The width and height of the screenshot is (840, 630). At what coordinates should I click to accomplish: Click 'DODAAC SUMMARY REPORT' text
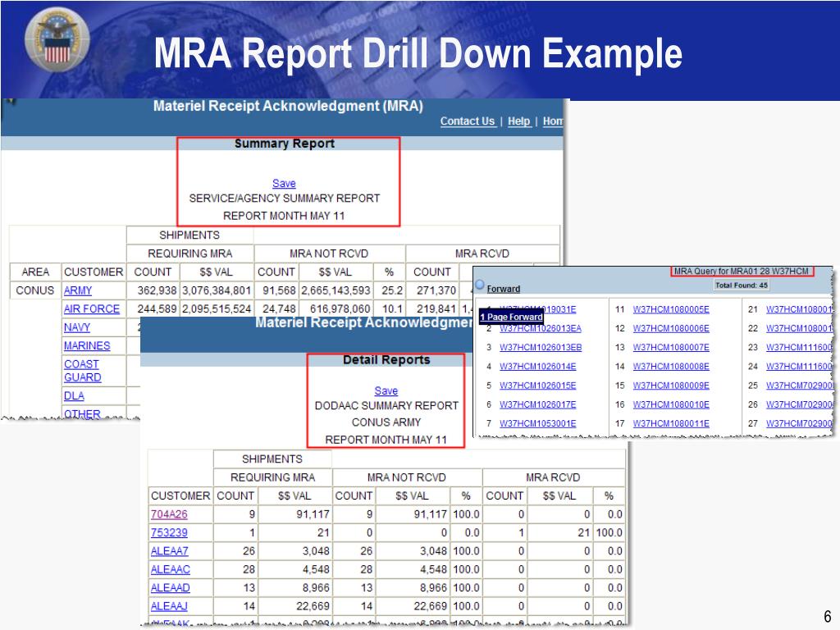click(x=386, y=405)
